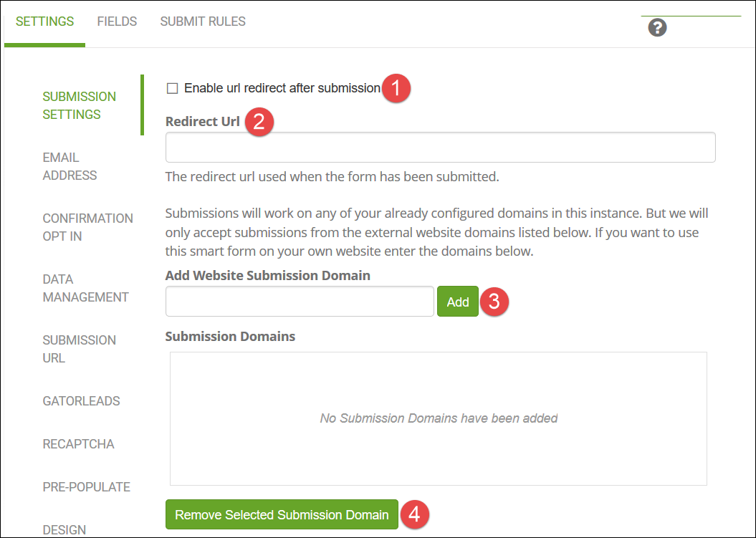Image resolution: width=756 pixels, height=538 pixels.
Task: Go to Confirmation Opt In section
Action: click(87, 227)
